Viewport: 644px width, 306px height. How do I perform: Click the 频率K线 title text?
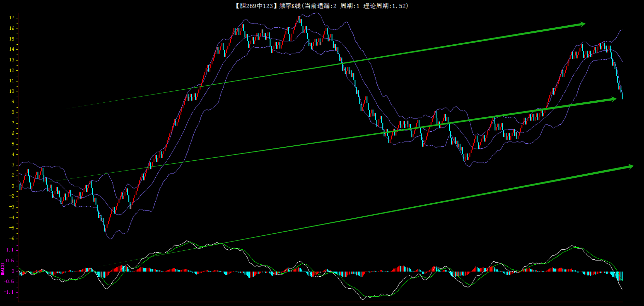tap(290, 6)
